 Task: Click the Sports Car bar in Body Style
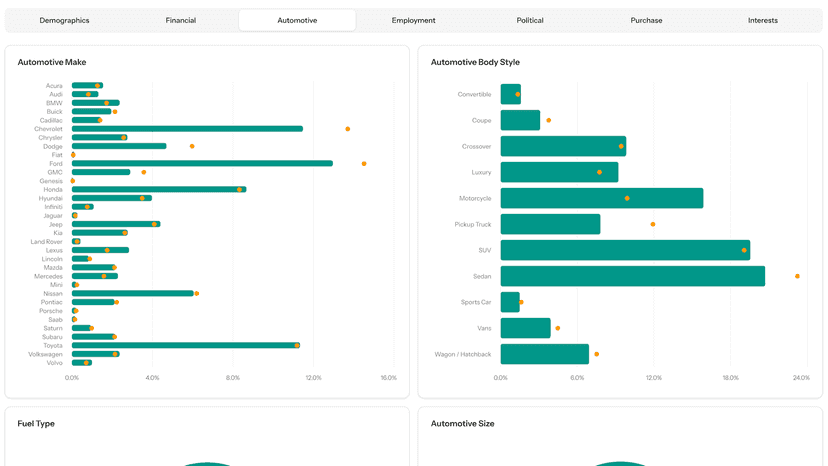[510, 302]
